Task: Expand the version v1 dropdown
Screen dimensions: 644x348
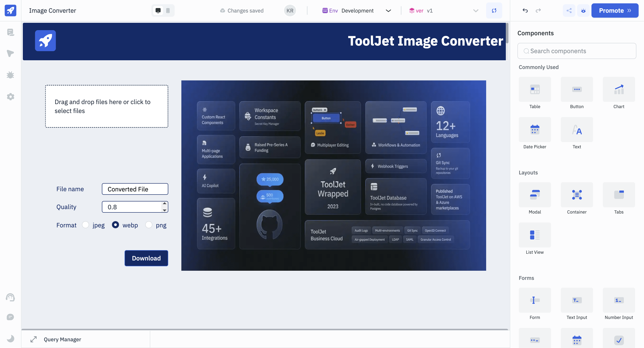Action: [x=475, y=10]
